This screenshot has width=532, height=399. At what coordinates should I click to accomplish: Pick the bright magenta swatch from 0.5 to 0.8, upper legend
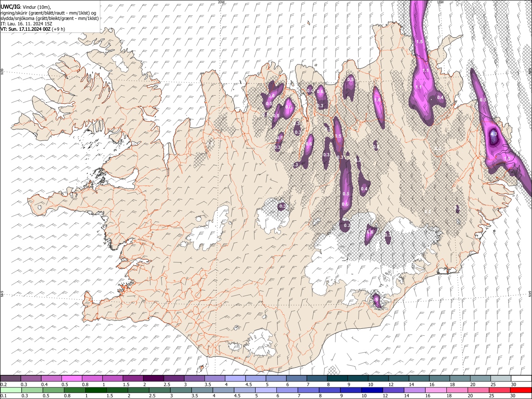tap(72, 379)
